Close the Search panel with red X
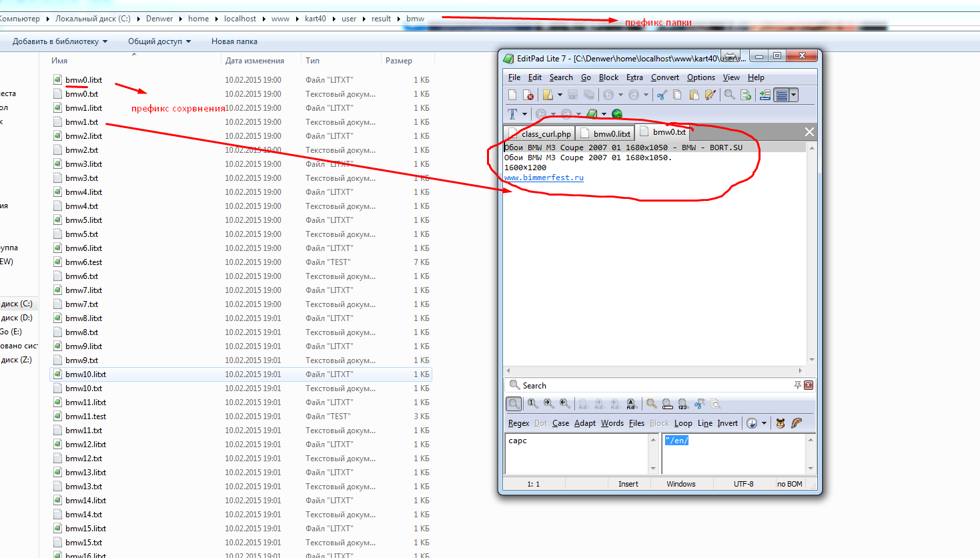980x558 pixels. coord(809,385)
